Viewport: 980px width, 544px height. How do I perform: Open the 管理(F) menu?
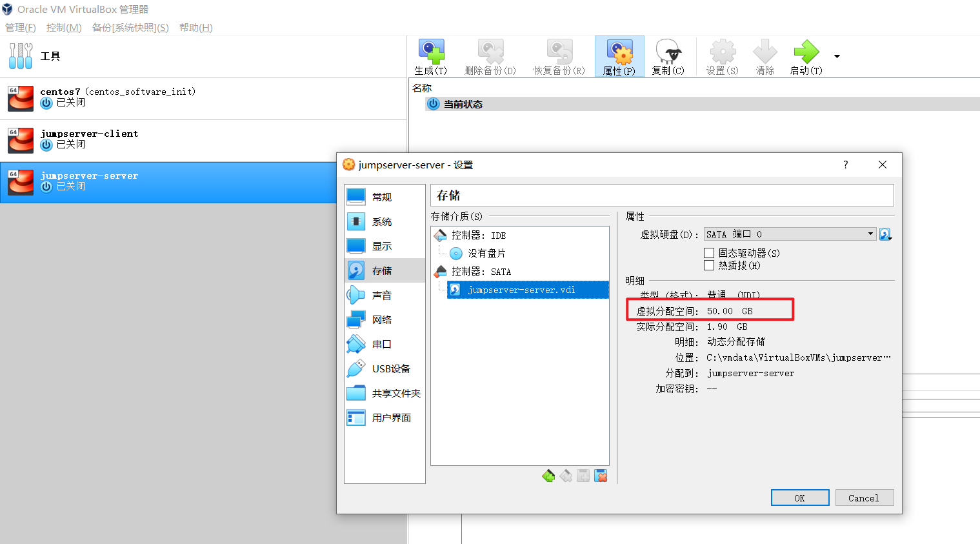[21, 27]
